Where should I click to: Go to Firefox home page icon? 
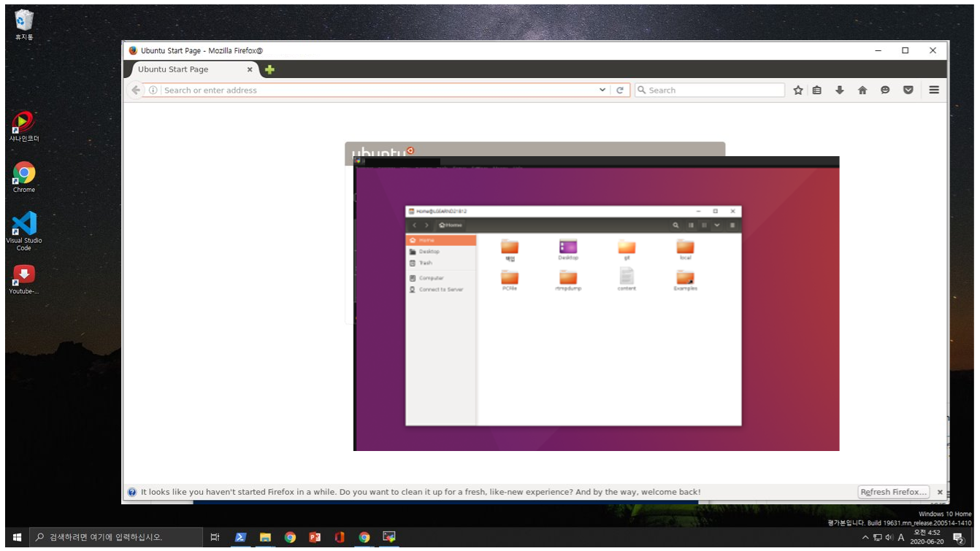(x=862, y=90)
